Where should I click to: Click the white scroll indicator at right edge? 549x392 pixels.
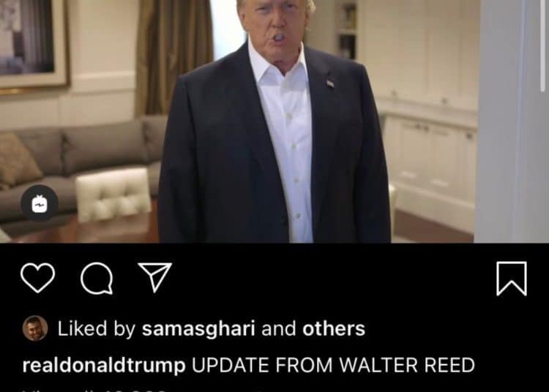coord(542,45)
